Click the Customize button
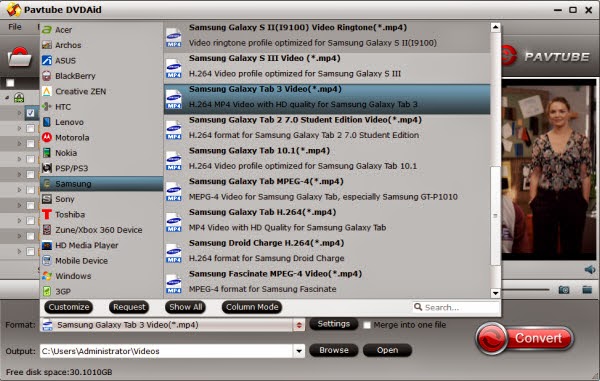 point(68,307)
